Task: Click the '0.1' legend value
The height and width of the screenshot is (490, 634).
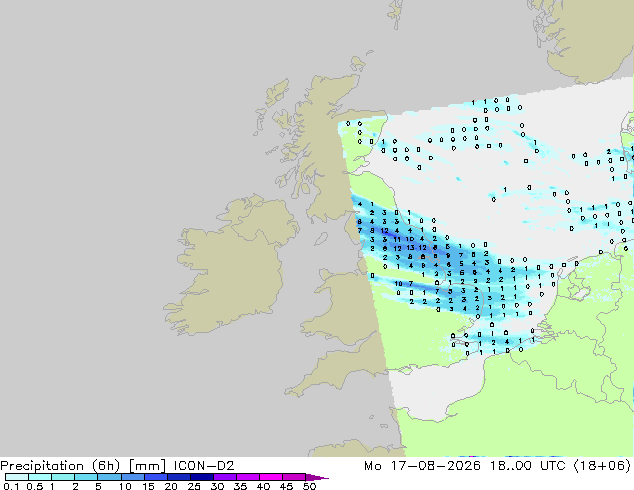Action: pos(11,486)
